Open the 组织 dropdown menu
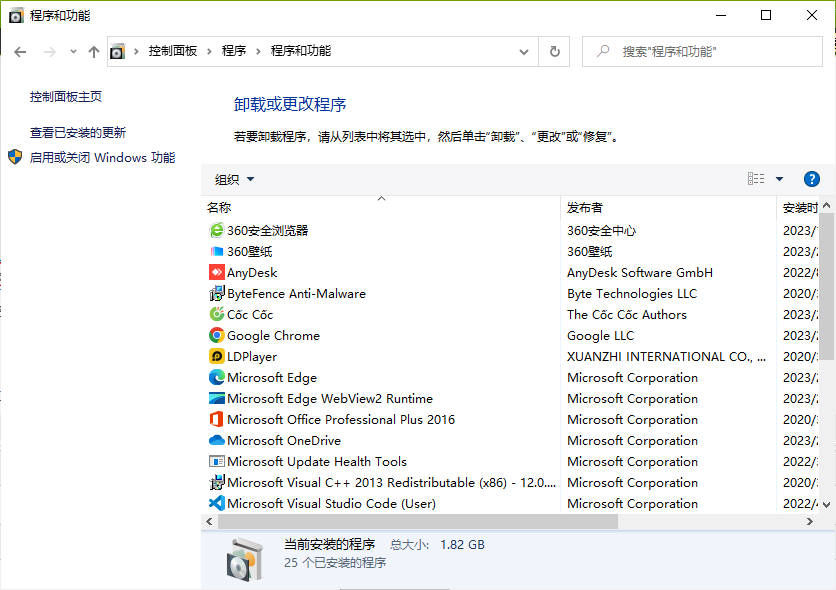Image resolution: width=836 pixels, height=590 pixels. click(234, 180)
